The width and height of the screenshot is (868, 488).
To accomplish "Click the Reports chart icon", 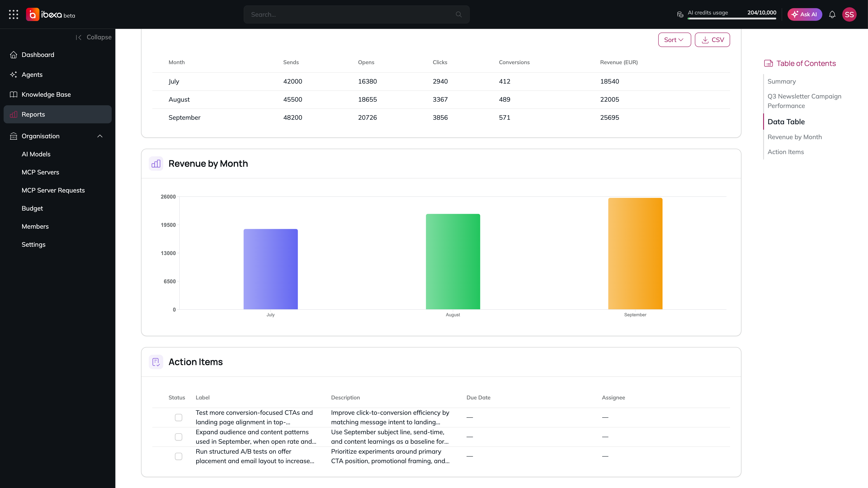I will tap(14, 114).
